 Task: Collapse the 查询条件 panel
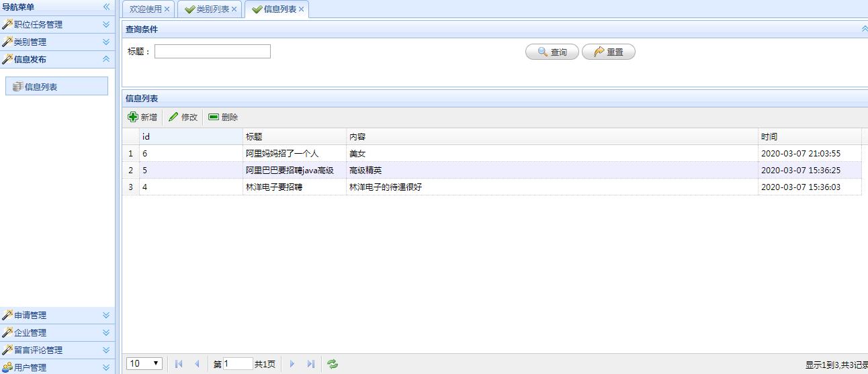(864, 29)
